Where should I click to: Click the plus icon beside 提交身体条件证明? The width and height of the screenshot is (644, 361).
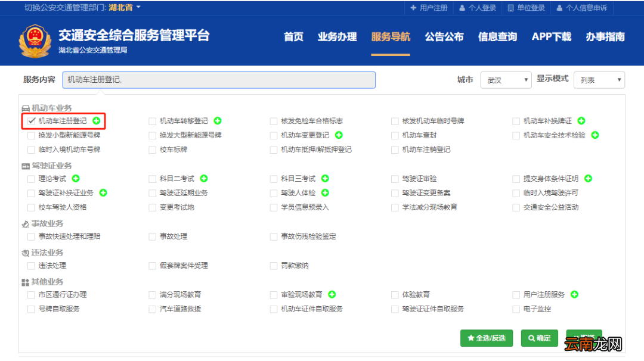(x=588, y=179)
